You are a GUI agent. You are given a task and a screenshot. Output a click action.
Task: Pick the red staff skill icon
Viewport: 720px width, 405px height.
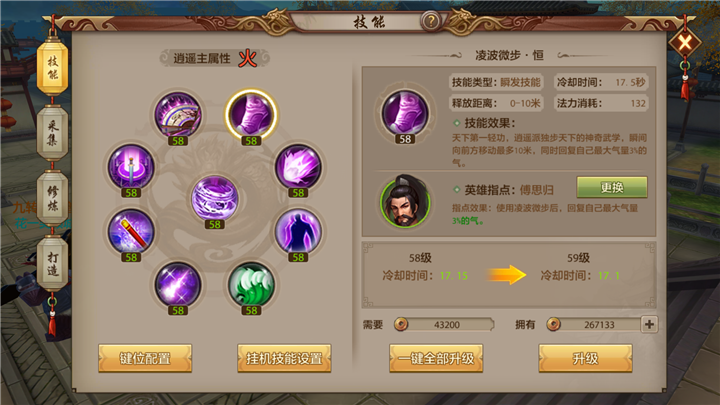tap(131, 231)
